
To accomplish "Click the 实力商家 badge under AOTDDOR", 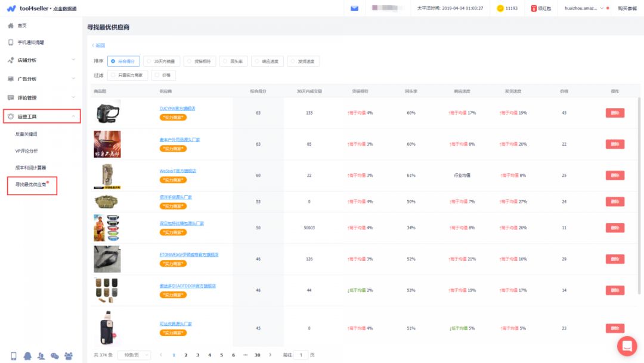I will click(173, 295).
